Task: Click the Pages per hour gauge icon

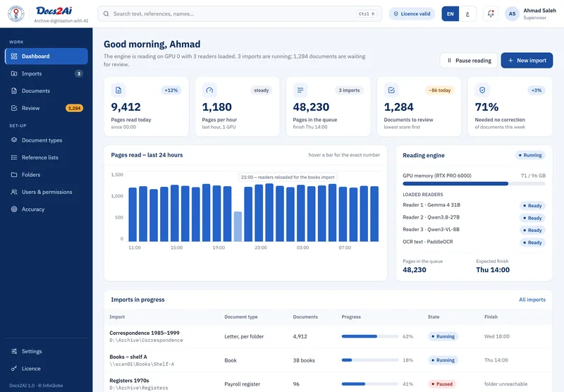Action: tap(209, 90)
